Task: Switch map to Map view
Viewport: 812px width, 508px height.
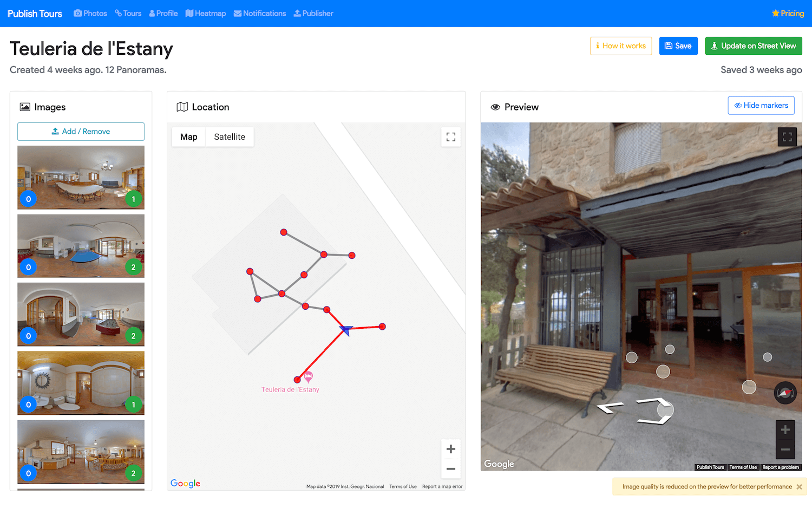Action: [x=188, y=137]
